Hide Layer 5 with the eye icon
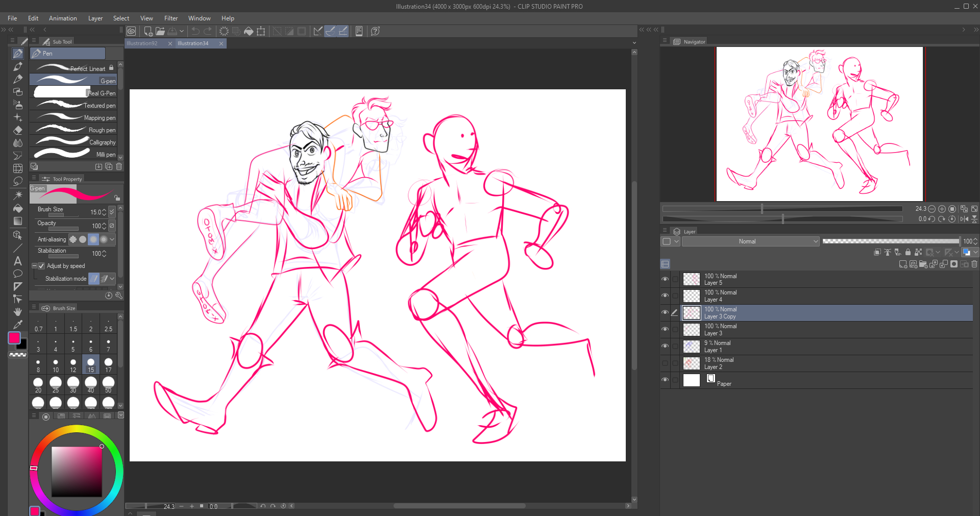980x516 pixels. pyautogui.click(x=665, y=279)
